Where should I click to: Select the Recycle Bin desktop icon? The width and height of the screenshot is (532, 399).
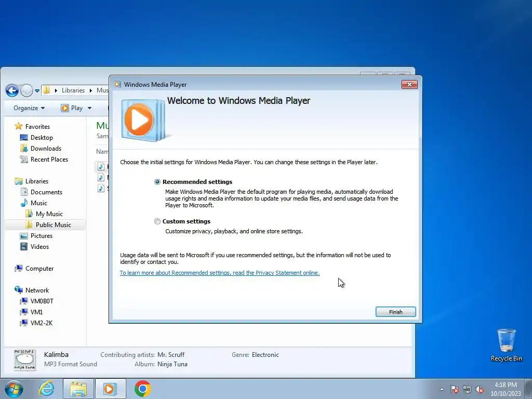(x=506, y=345)
